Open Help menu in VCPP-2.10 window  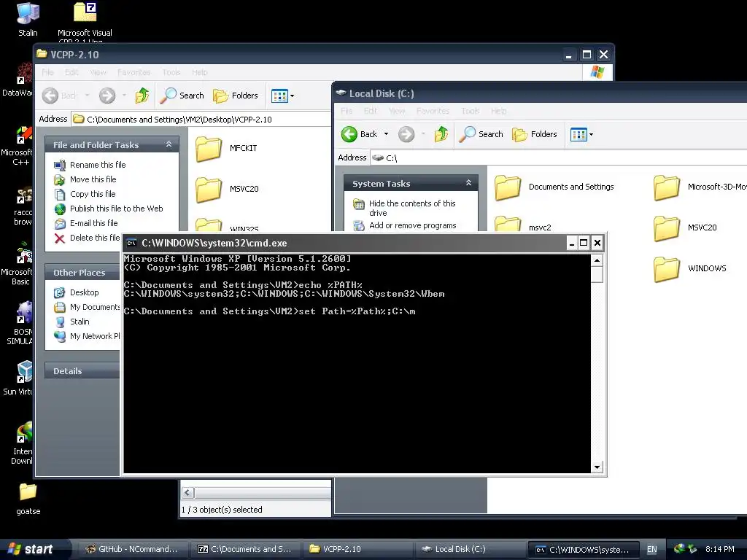200,72
